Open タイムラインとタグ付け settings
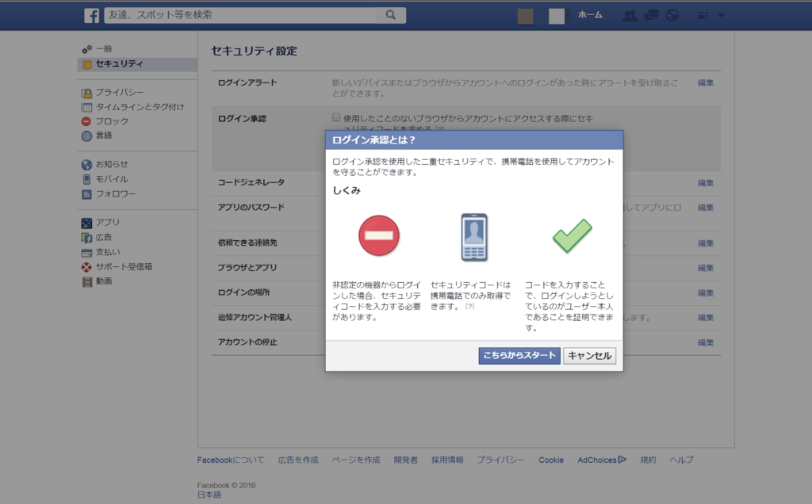This screenshot has height=504, width=812. [x=140, y=107]
